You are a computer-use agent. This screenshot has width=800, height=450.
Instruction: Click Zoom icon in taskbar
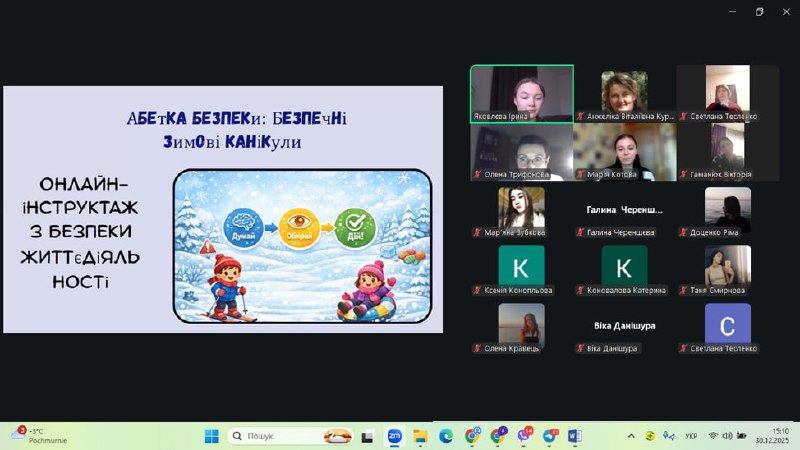tap(394, 436)
